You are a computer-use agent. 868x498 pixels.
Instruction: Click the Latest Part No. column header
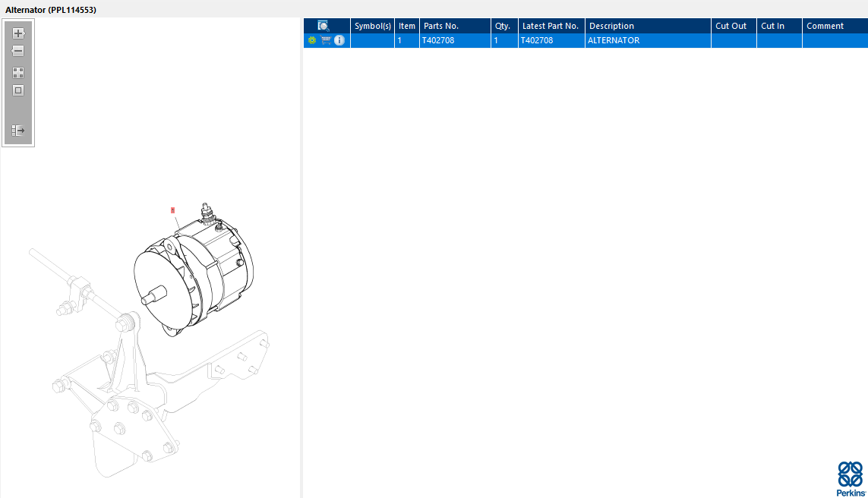[551, 26]
